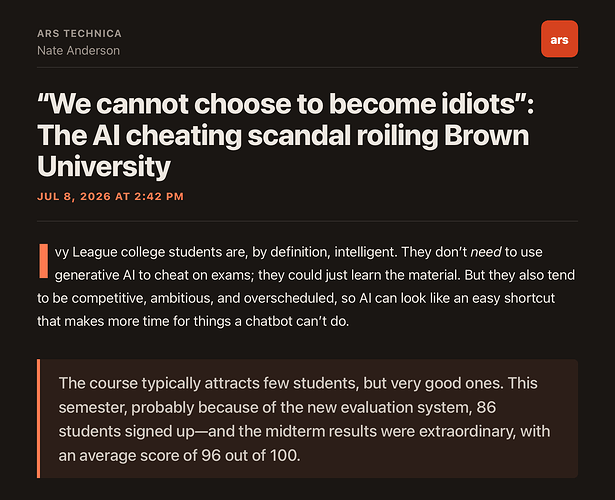This screenshot has height=500, width=615.
Task: Click the orange bar beside the quote
Action: (x=38, y=418)
